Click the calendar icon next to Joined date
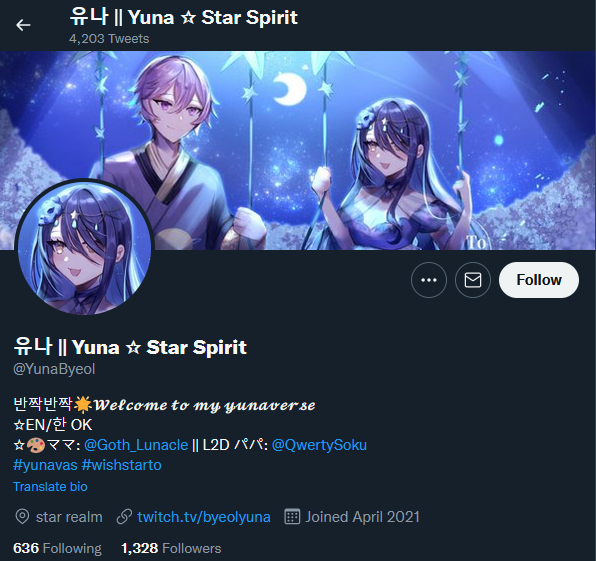596x561 pixels. [x=292, y=517]
